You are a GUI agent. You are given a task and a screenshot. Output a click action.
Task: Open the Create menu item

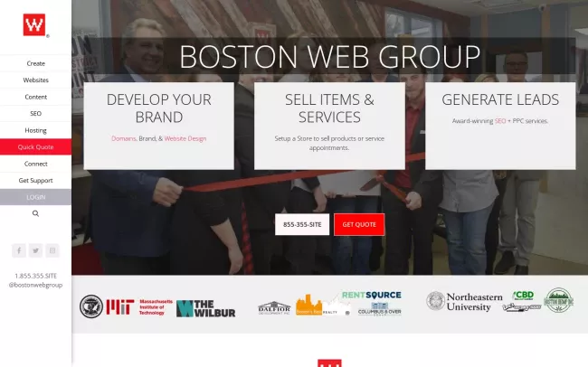point(35,63)
